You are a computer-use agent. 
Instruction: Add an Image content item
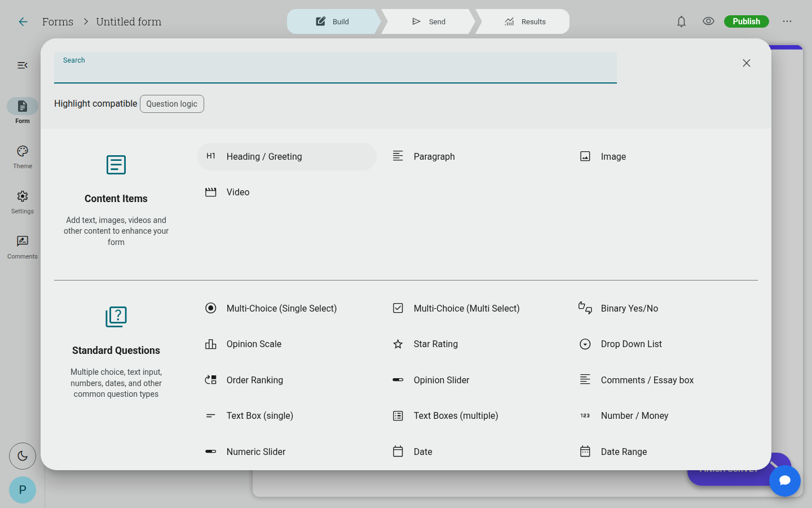(661, 156)
